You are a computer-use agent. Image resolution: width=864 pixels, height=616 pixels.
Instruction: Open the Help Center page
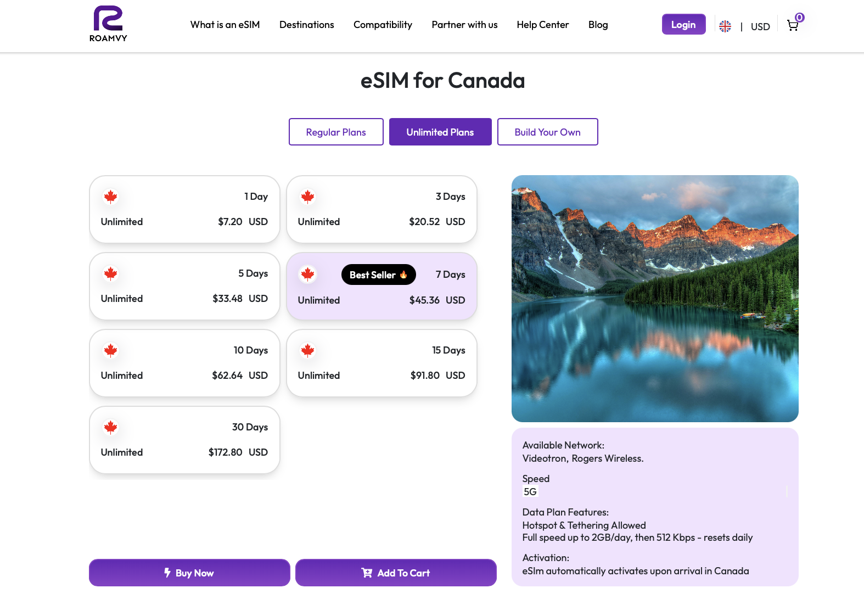click(x=542, y=25)
